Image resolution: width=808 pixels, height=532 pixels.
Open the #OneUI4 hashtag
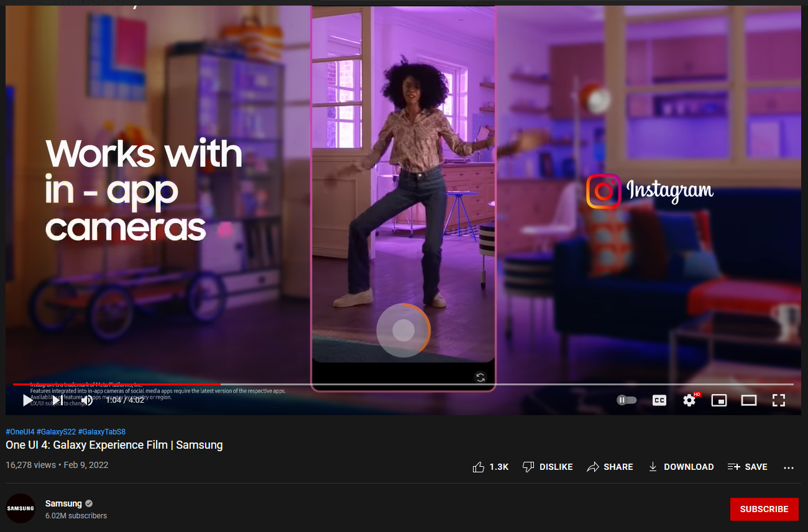pyautogui.click(x=20, y=431)
